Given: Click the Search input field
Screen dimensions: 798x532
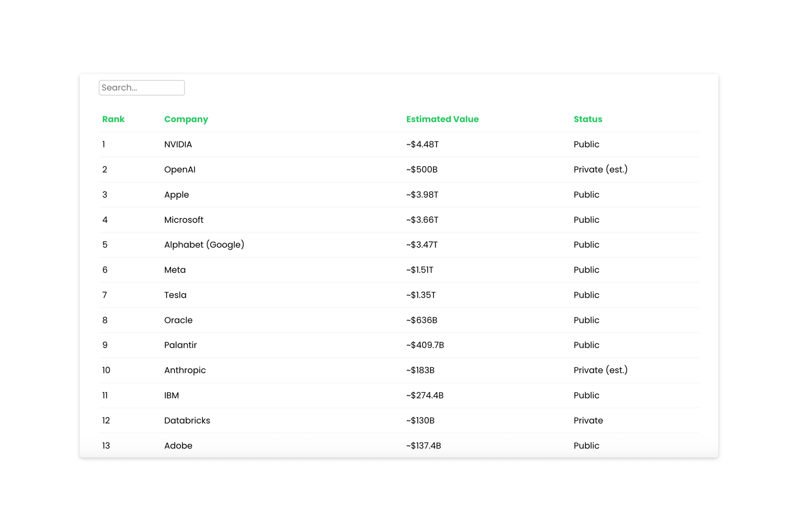Looking at the screenshot, I should pos(141,88).
